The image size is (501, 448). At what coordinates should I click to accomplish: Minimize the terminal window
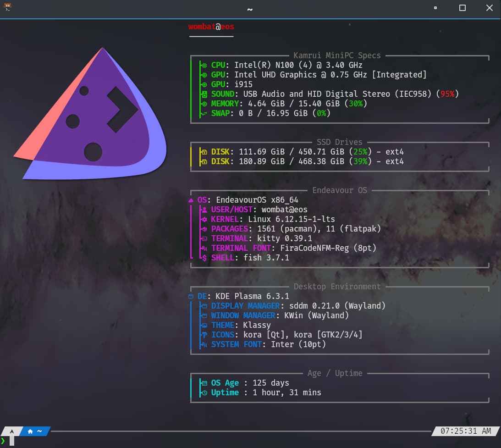435,8
